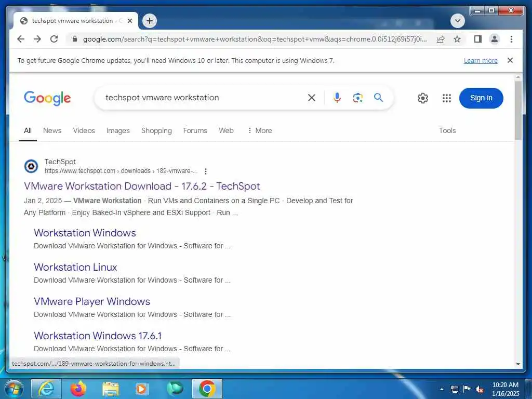Click the TechSpot URL breadcrumb text
The width and height of the screenshot is (532, 399).
click(x=121, y=170)
